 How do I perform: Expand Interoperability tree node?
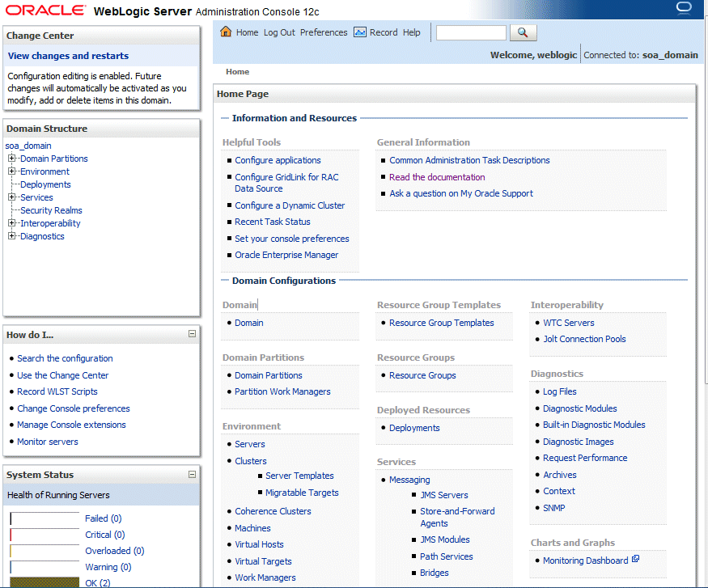pyautogui.click(x=12, y=223)
